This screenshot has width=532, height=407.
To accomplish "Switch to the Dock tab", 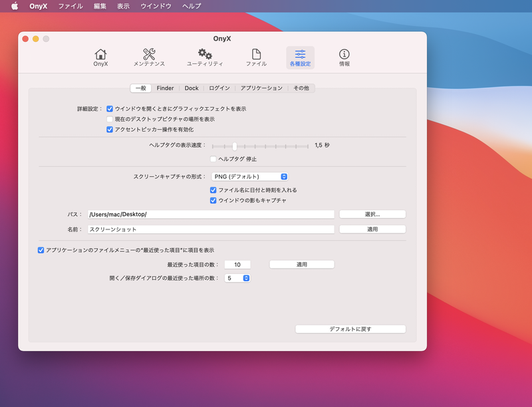I will pyautogui.click(x=192, y=87).
